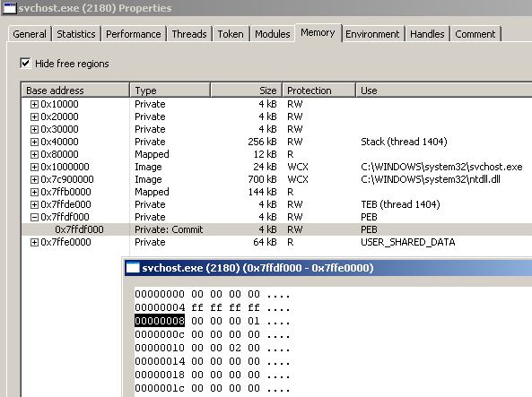Open the Environment tab
The width and height of the screenshot is (532, 397).
pyautogui.click(x=372, y=34)
